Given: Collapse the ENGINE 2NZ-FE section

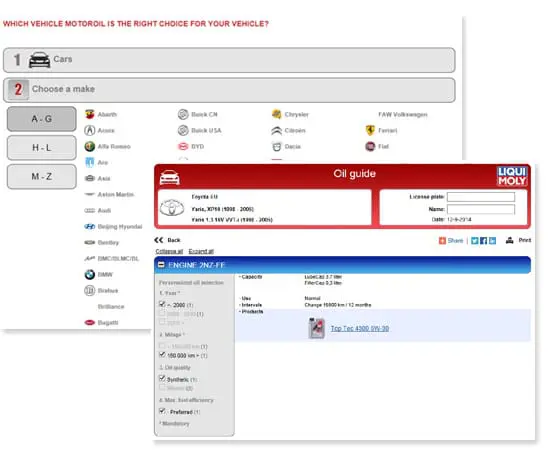Looking at the screenshot, I should 161,265.
